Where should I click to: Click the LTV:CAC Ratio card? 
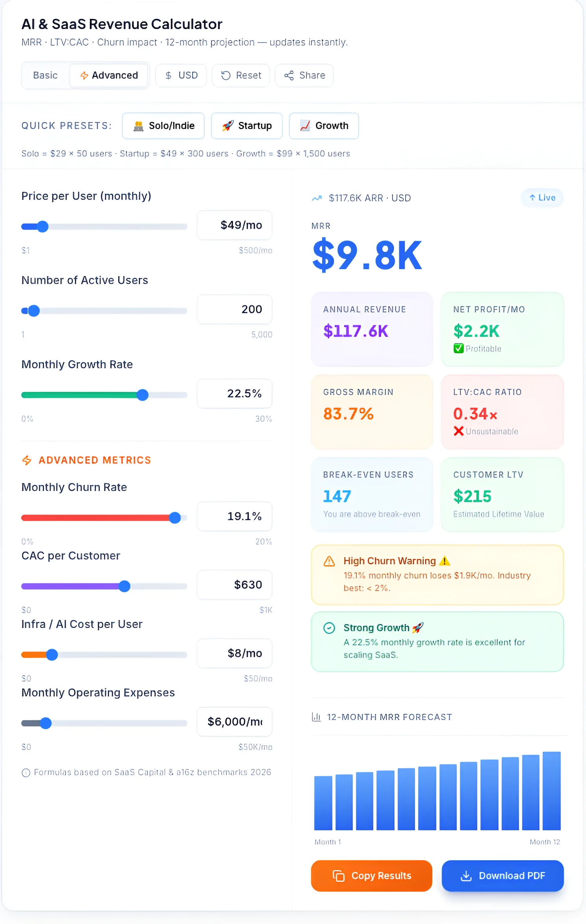pyautogui.click(x=503, y=412)
